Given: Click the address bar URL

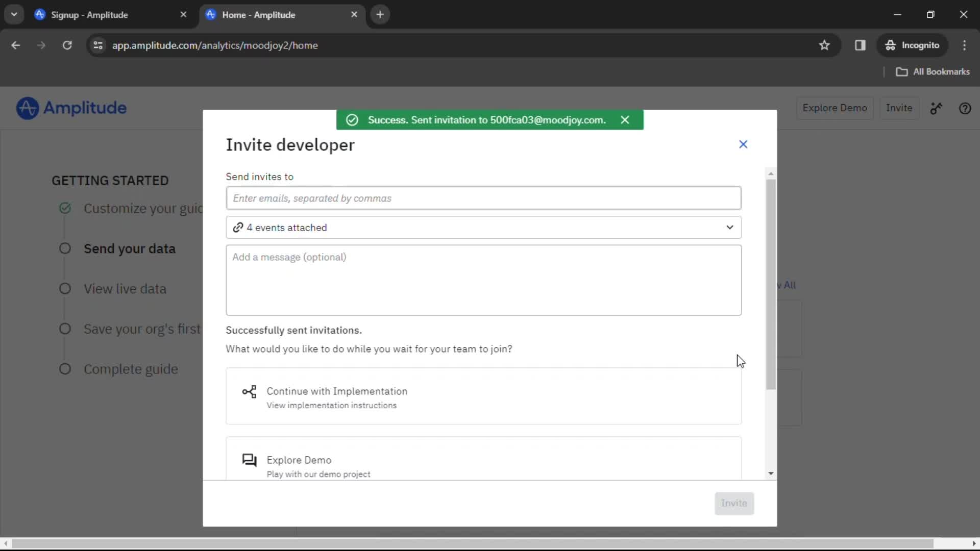Looking at the screenshot, I should [x=215, y=45].
